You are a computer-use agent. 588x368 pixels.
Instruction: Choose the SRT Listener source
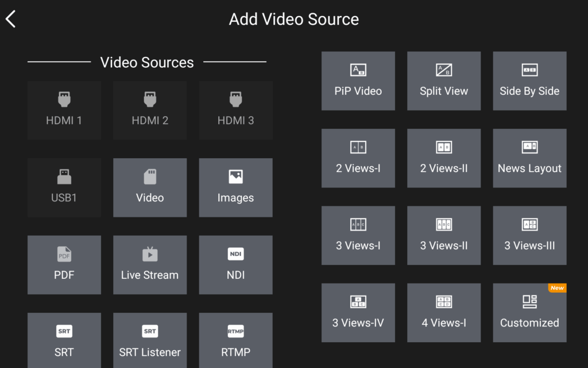pyautogui.click(x=150, y=341)
